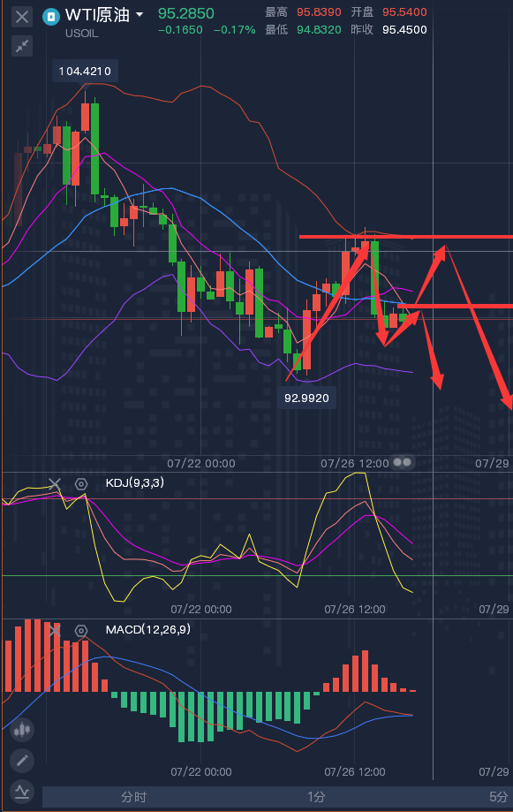Click the collapse fullscreen arrows icon

(x=22, y=46)
